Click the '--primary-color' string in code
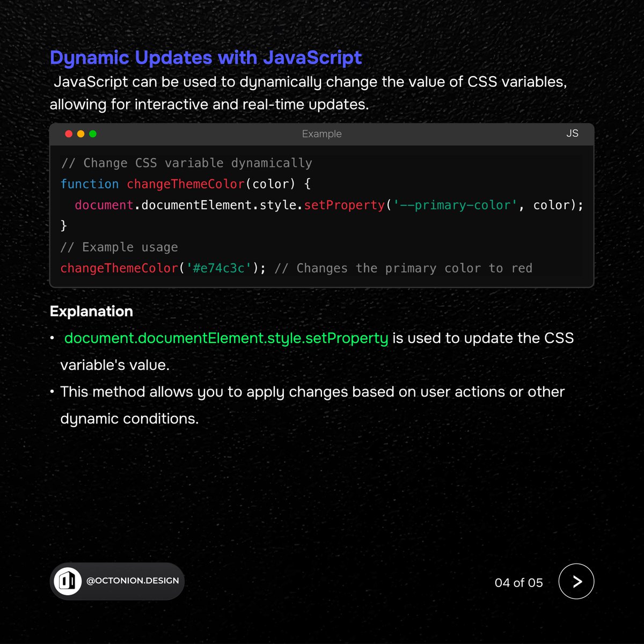This screenshot has height=644, width=644. click(456, 205)
